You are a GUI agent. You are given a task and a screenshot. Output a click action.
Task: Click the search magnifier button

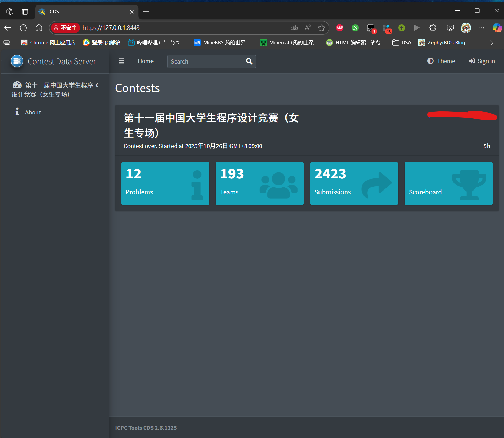tap(249, 61)
